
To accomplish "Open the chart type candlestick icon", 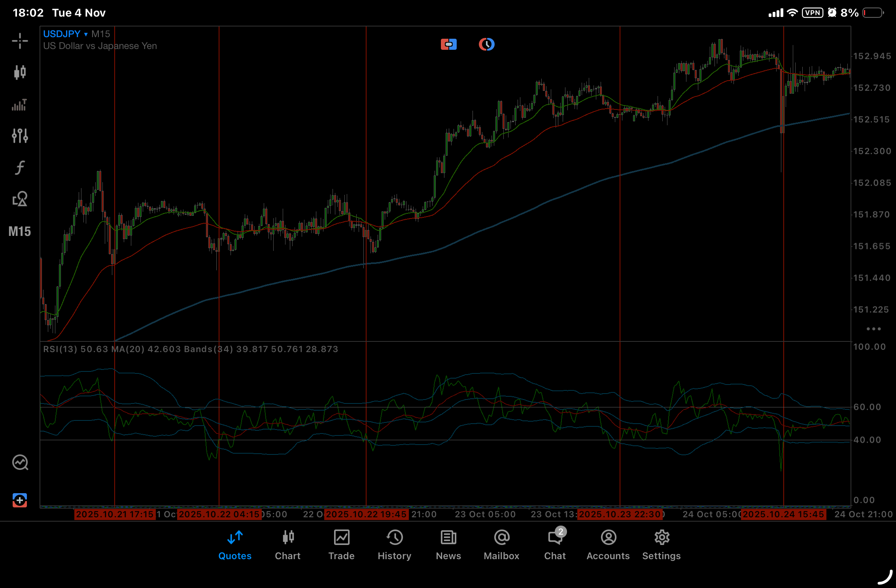I will tap(20, 72).
